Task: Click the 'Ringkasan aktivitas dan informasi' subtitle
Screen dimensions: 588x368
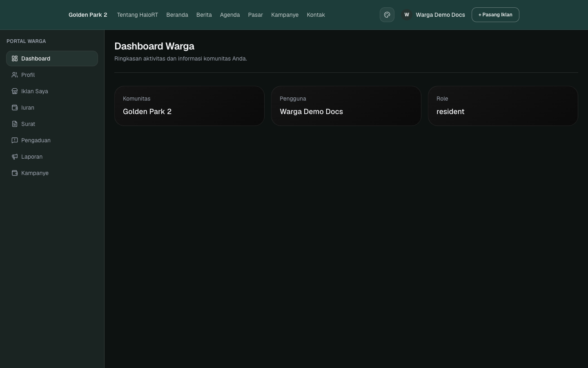Action: click(180, 58)
